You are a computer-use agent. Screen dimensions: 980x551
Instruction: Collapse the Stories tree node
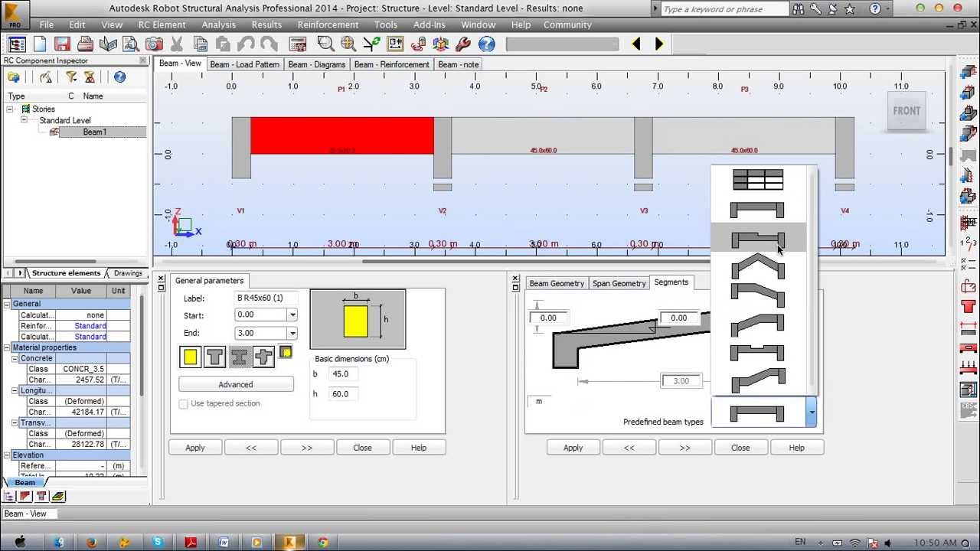(x=10, y=109)
